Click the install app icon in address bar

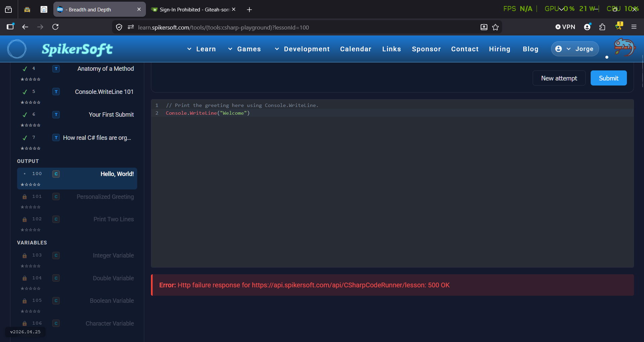click(484, 27)
